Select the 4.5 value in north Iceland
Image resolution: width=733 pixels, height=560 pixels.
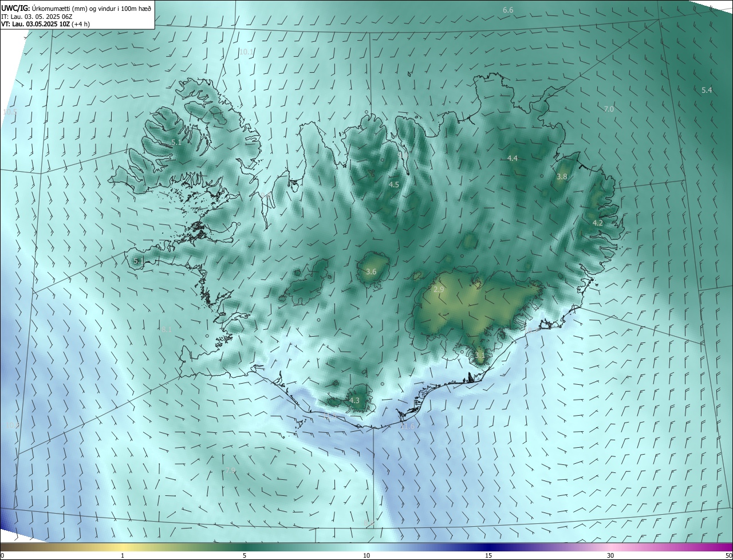click(394, 185)
